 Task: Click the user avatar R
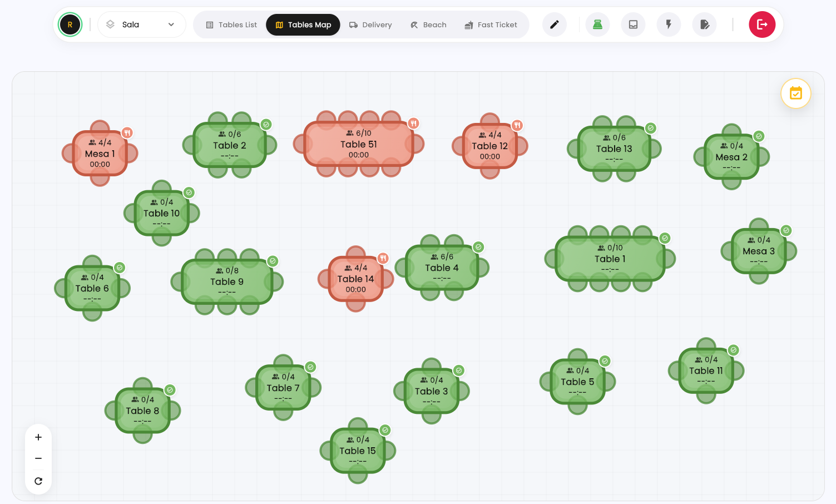70,24
